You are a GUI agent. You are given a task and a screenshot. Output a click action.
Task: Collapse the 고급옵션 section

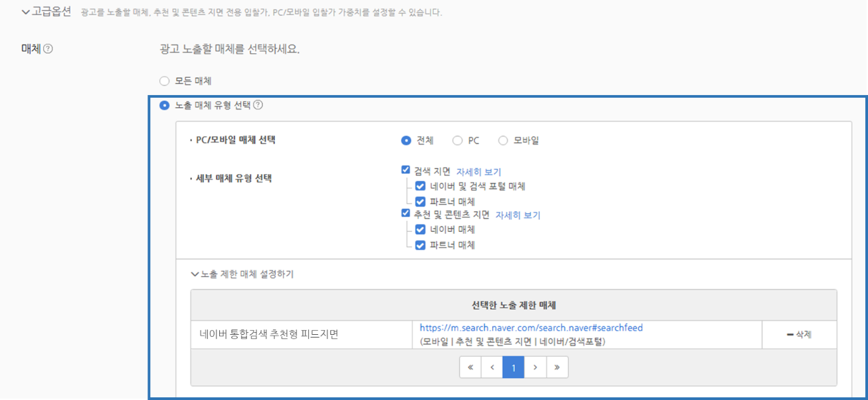27,12
